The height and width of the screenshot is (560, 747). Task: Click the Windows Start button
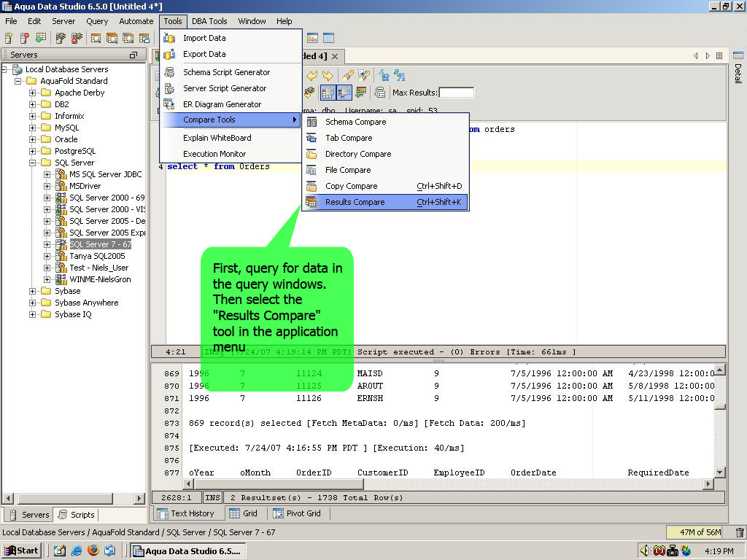click(21, 551)
